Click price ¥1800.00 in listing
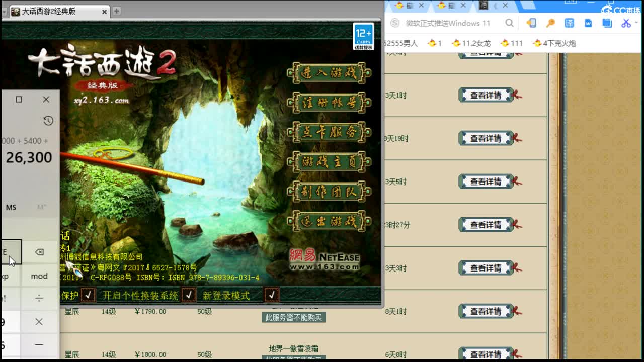Screen dimensions: 644x362 pyautogui.click(x=150, y=355)
